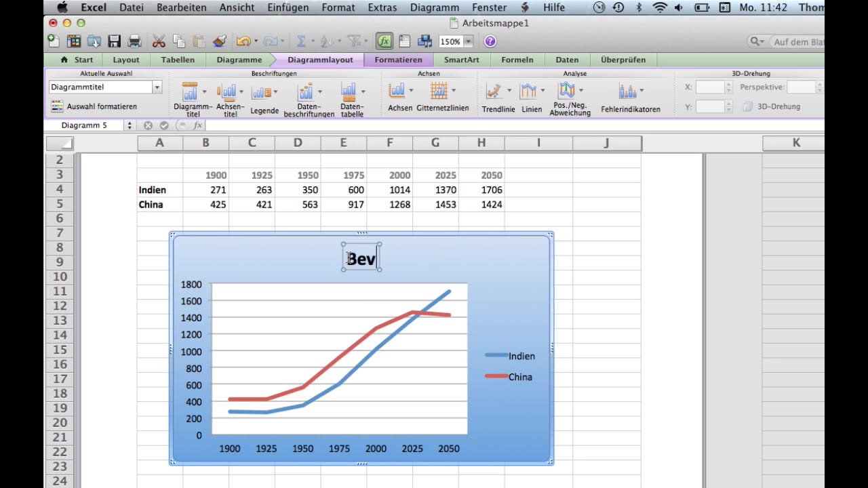Switch to the Diagramme ribbon tab
This screenshot has width=868, height=488.
point(239,60)
